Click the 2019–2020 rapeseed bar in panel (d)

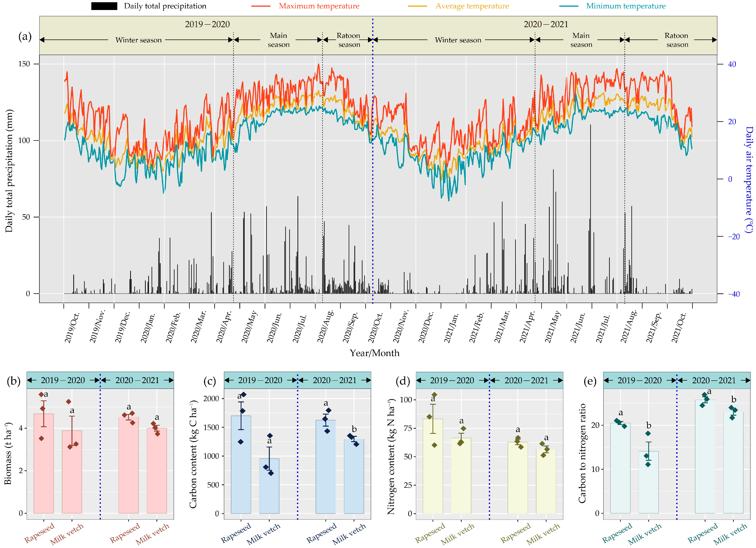433,466
